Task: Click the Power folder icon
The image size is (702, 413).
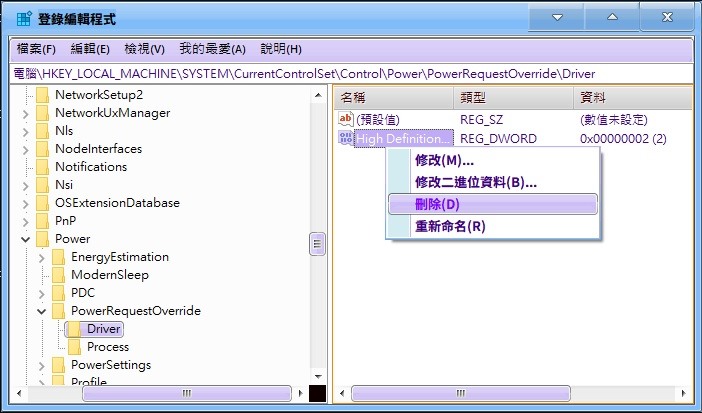Action: pos(42,239)
